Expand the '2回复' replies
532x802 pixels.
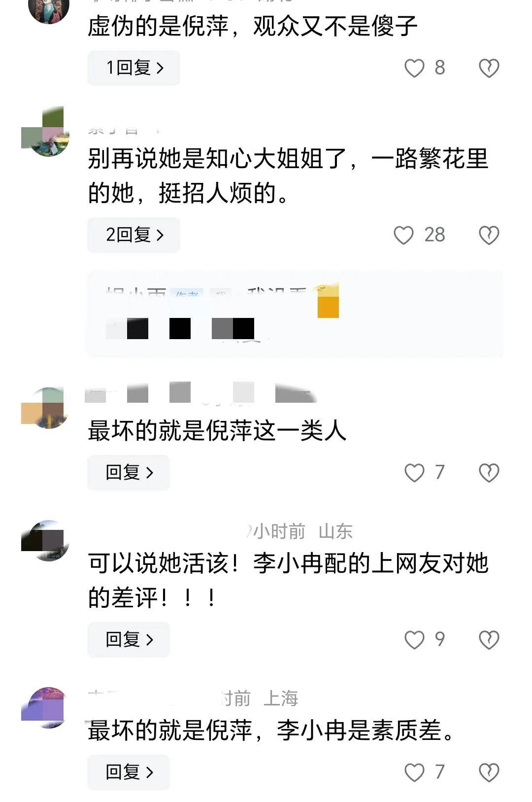[x=133, y=235]
